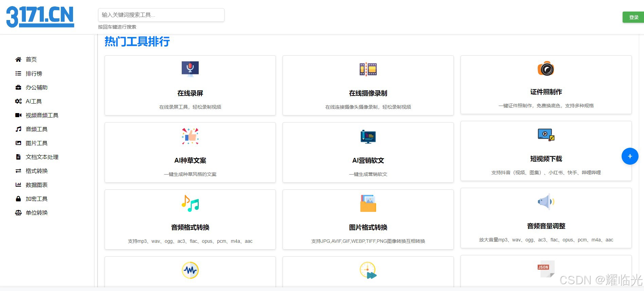The width and height of the screenshot is (644, 291).
Task: Open the 短视频下载 tool title
Action: pyautogui.click(x=546, y=159)
